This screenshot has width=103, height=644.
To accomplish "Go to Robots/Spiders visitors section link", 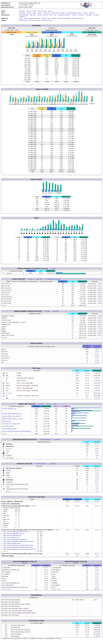I will pos(74,13).
